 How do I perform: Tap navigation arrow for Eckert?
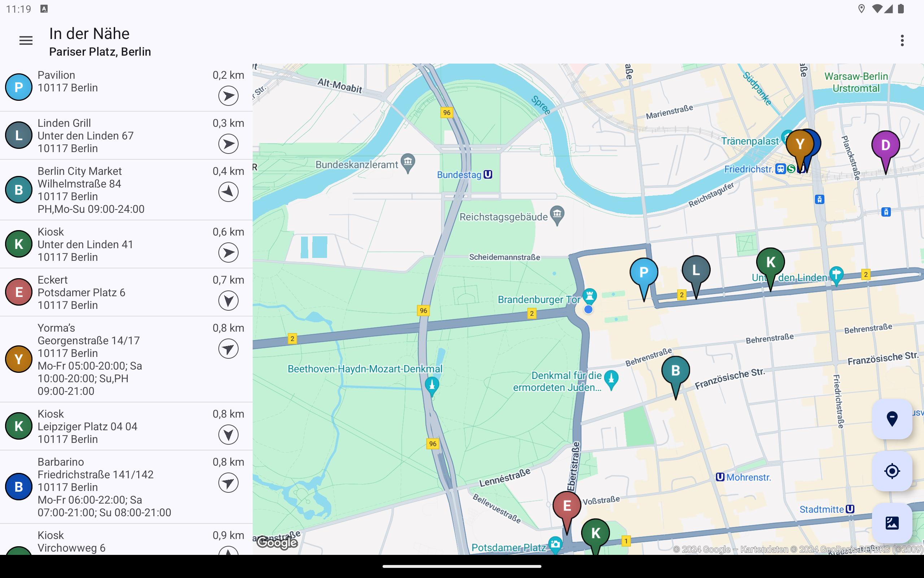point(228,301)
